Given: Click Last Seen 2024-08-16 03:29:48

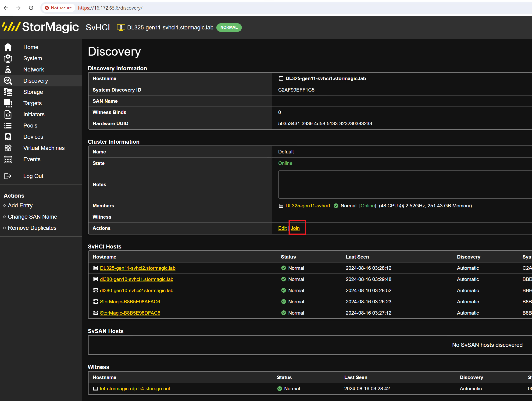Looking at the screenshot, I should click(368, 279).
